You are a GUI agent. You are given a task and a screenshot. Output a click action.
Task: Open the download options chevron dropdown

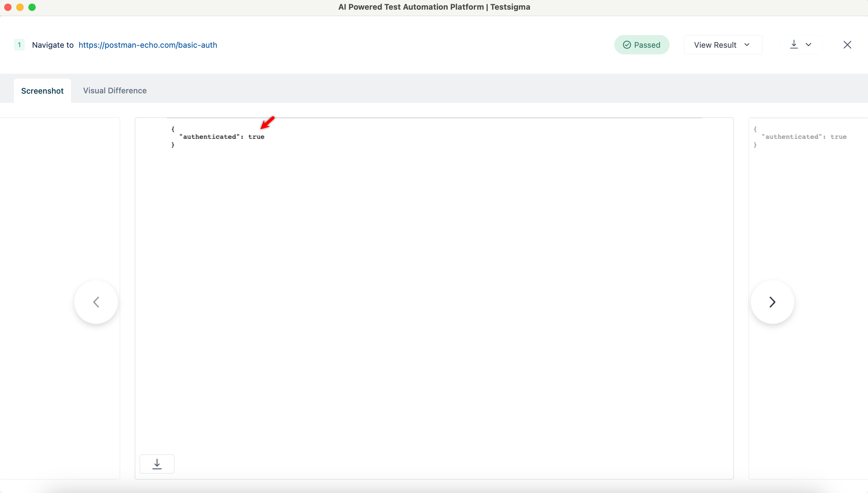809,44
